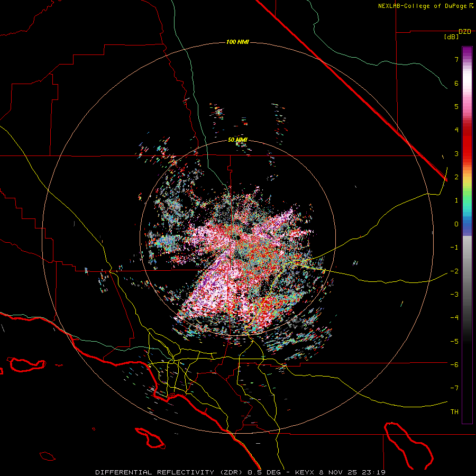Image resolution: width=476 pixels, height=476 pixels.
Task: Click the positive 1 value on the legend
Action: (x=456, y=200)
